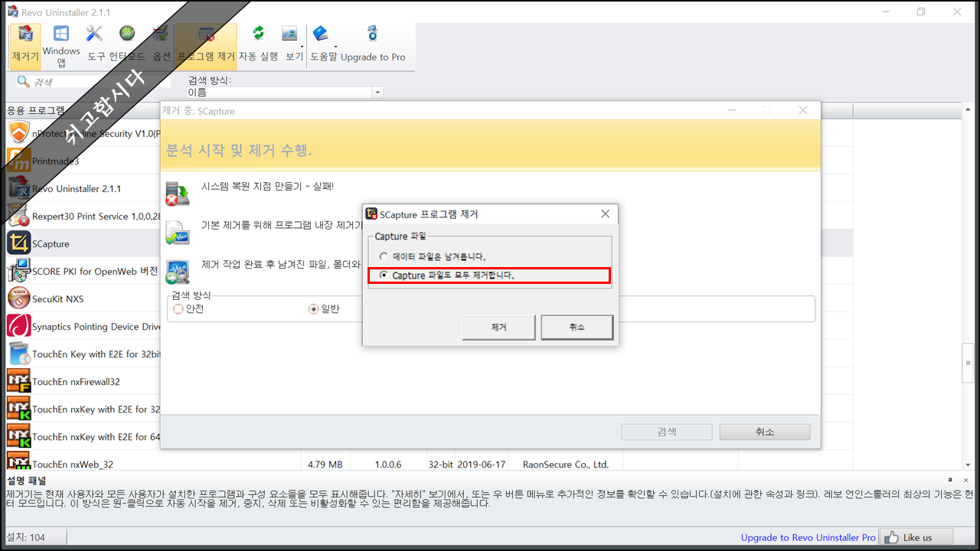Click the 4.79 MB size cell
This screenshot has height=551, width=980.
click(325, 464)
